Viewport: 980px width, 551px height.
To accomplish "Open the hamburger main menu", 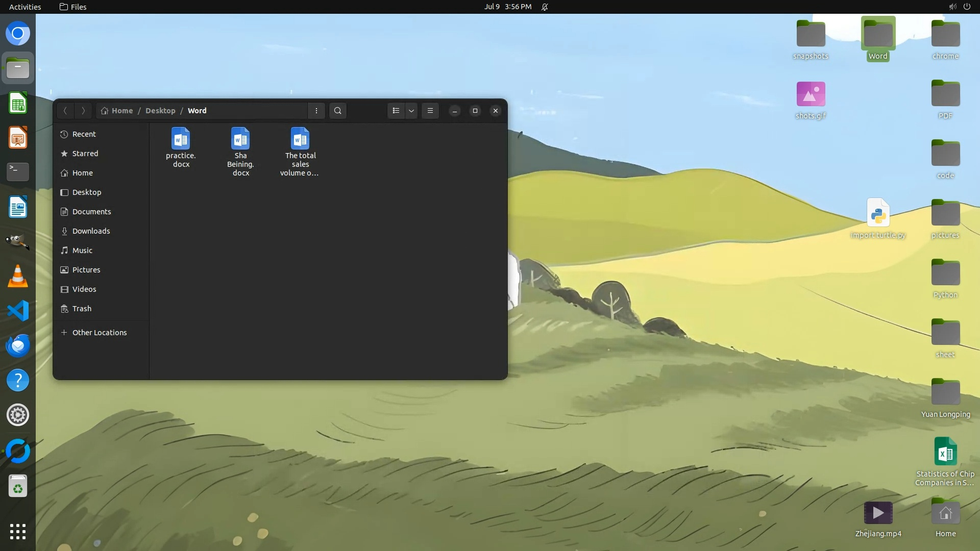I will (430, 111).
